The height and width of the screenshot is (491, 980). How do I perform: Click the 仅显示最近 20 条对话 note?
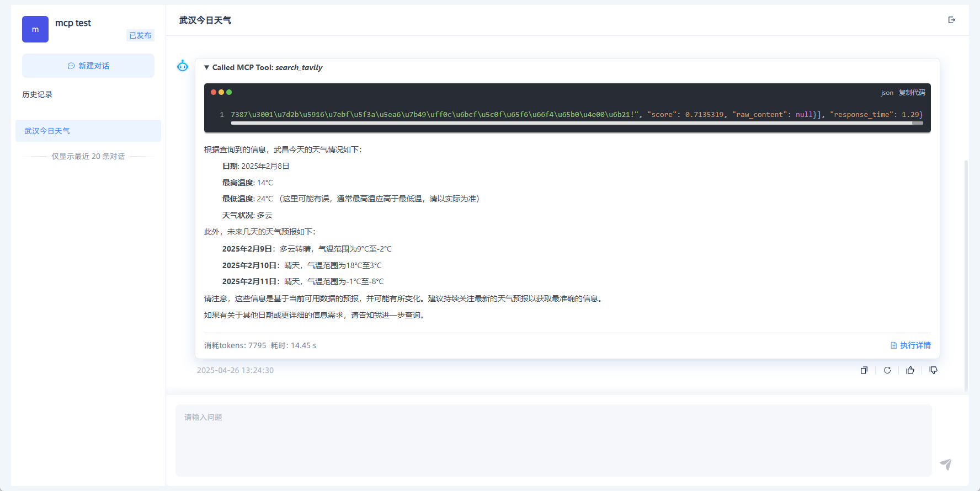click(x=88, y=156)
